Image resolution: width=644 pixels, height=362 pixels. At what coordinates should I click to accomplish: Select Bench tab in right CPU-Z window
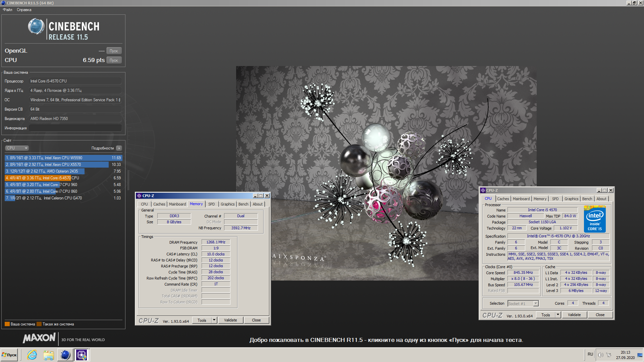pyautogui.click(x=587, y=199)
